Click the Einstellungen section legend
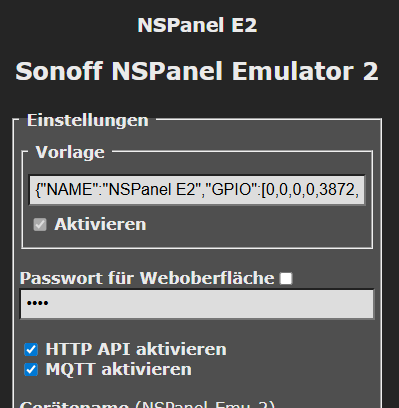 pos(88,120)
